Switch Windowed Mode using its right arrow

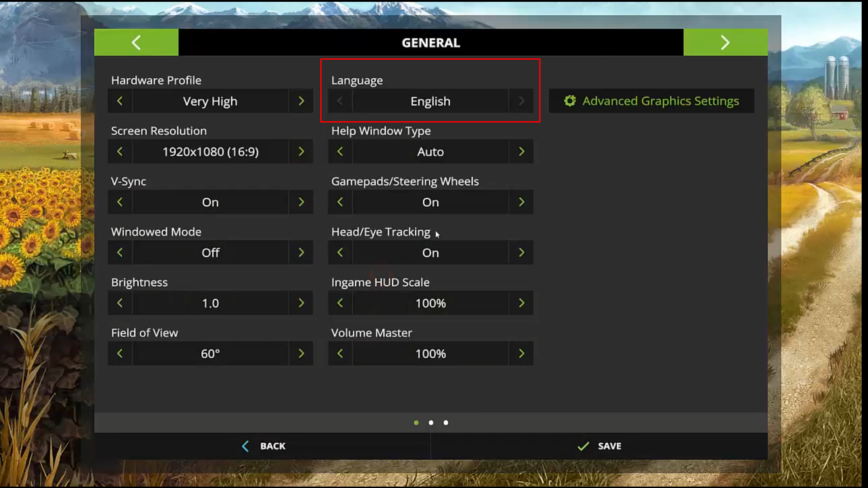click(x=301, y=252)
